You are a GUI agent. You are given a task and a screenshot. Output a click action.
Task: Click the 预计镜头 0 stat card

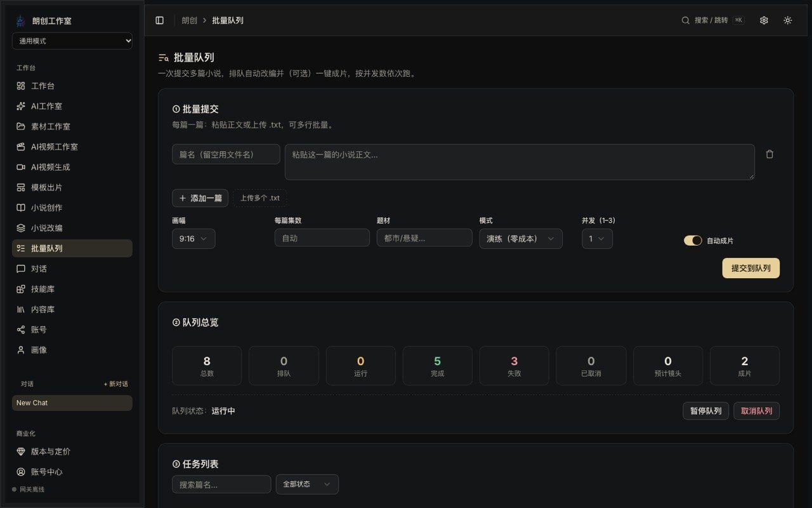[x=668, y=366]
